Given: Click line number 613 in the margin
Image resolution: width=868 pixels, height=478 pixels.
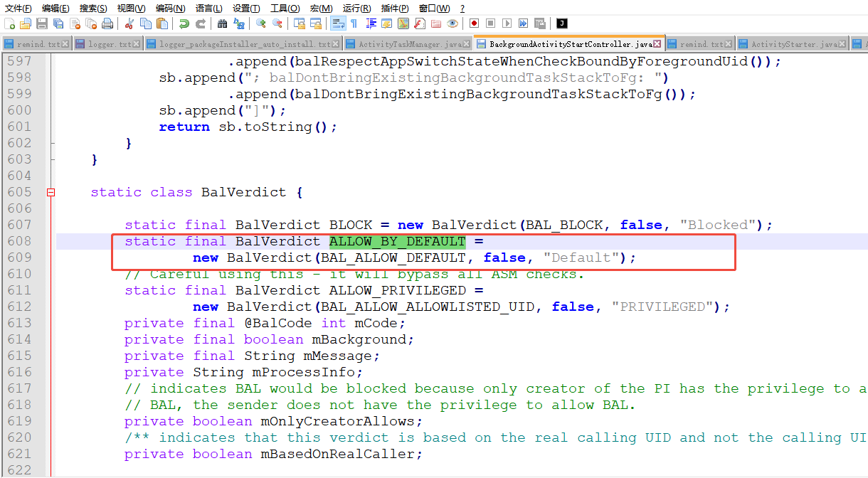Looking at the screenshot, I should (19, 323).
